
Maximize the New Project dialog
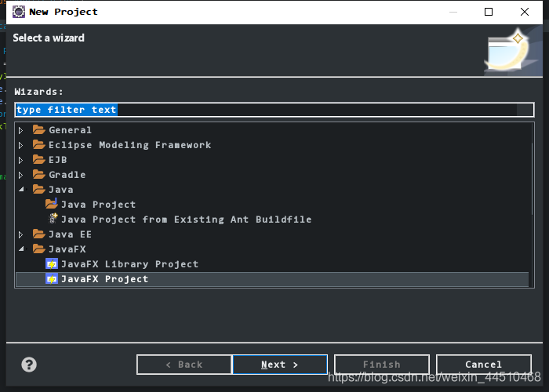pos(489,12)
